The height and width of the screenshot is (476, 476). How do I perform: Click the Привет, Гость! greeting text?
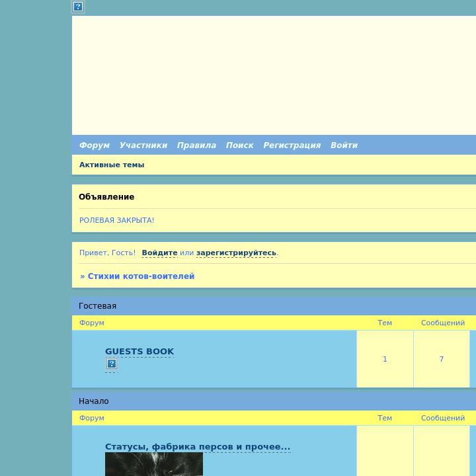(x=107, y=253)
